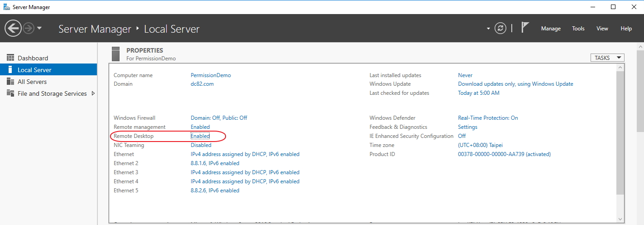Click the Local Server breadcrumb text
Viewport: 644px width, 225px height.
click(x=172, y=29)
